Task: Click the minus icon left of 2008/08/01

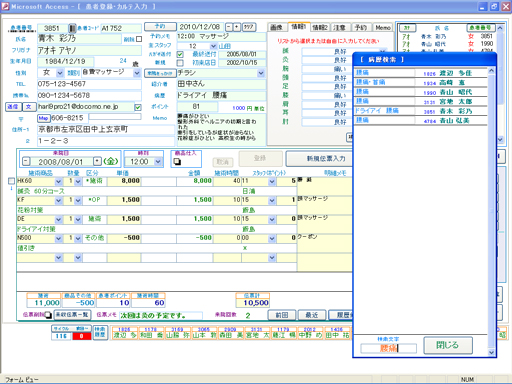Action: click(x=26, y=162)
